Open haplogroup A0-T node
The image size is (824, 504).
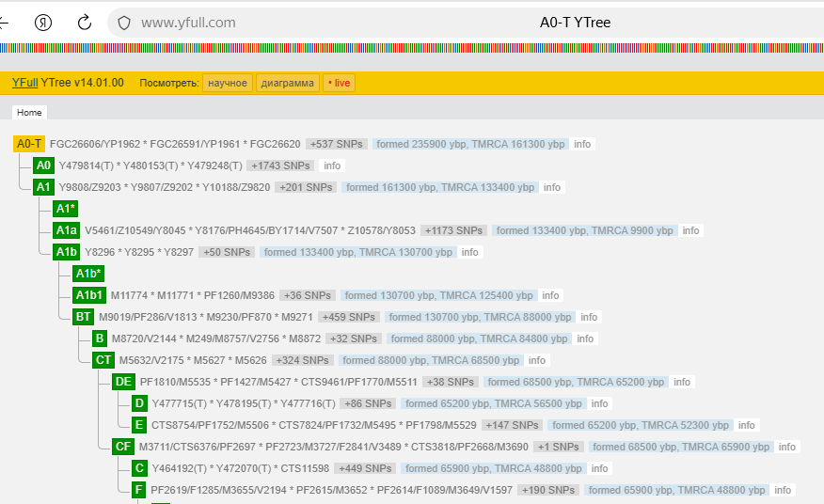(29, 144)
